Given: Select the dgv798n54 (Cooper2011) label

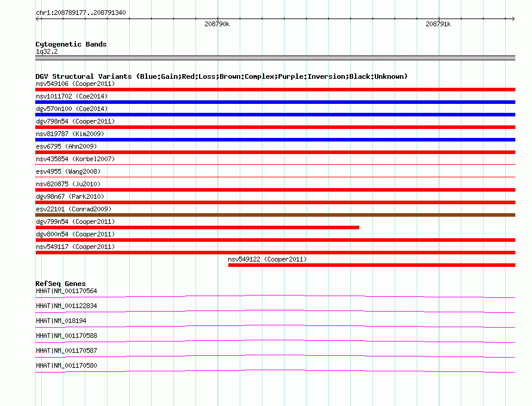Looking at the screenshot, I should point(75,121).
